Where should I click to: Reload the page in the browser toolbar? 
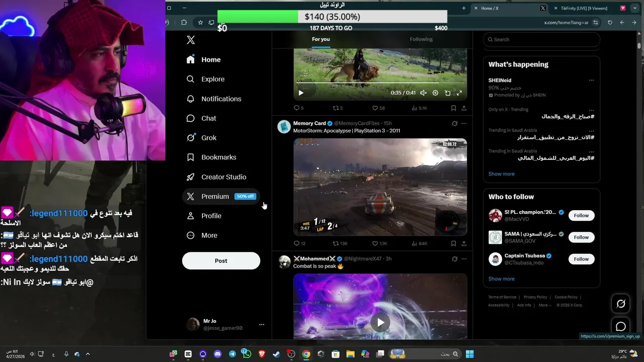point(610,23)
